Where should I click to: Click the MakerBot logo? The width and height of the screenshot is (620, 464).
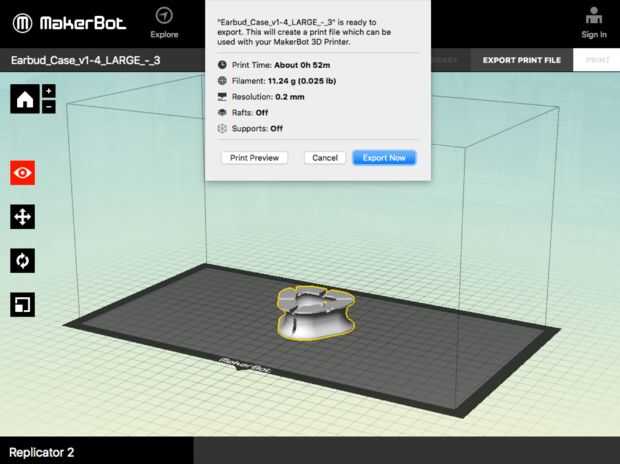[x=69, y=23]
